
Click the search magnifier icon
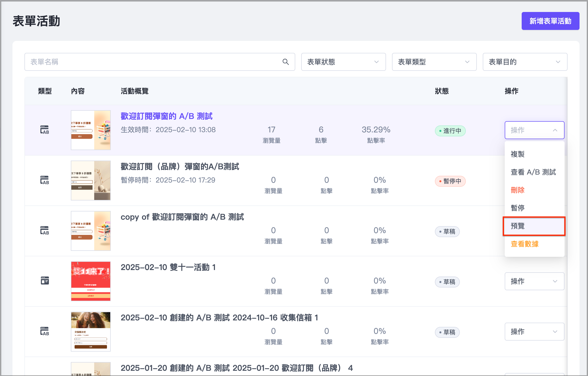[x=286, y=62]
